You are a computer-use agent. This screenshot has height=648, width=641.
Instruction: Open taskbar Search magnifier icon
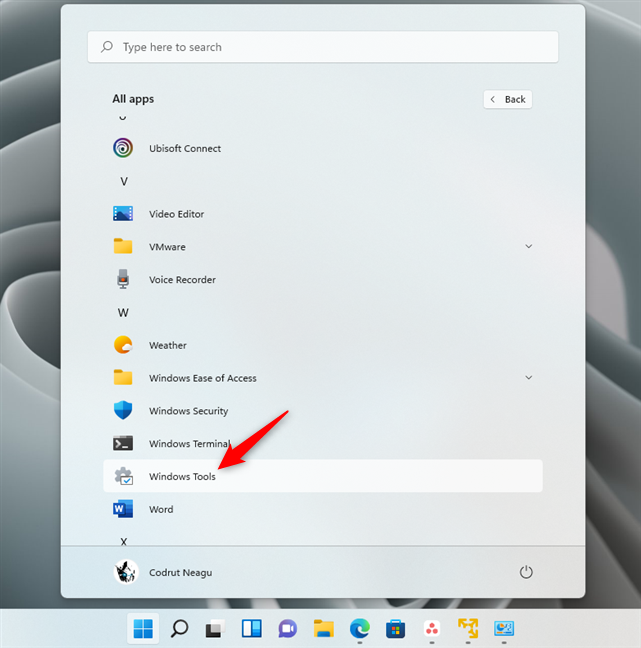pyautogui.click(x=179, y=629)
